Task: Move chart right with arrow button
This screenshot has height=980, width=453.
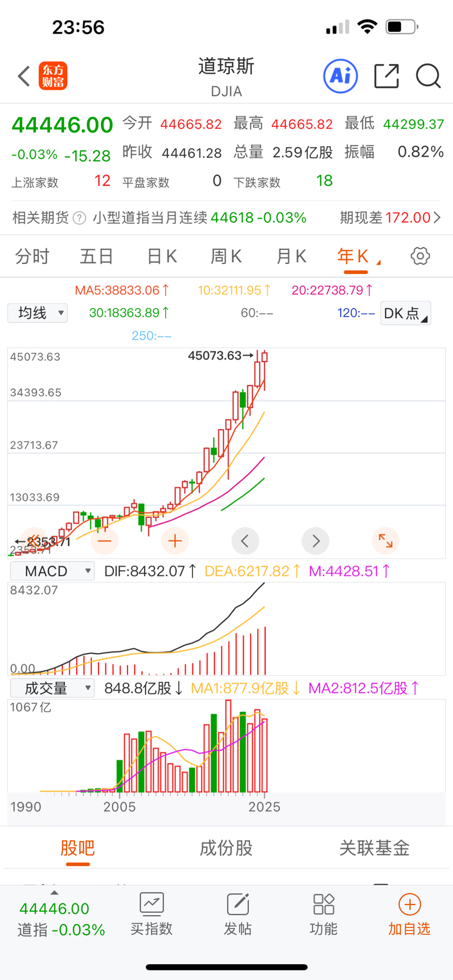Action: coord(316,540)
